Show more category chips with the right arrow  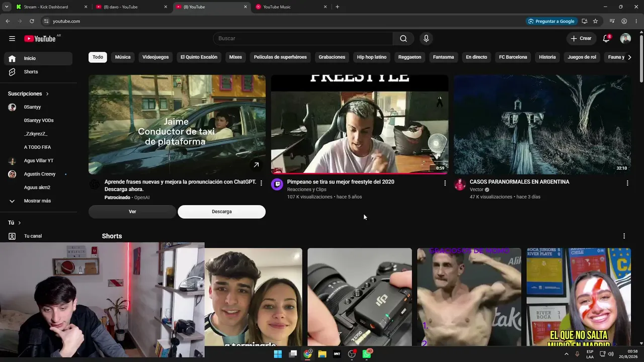point(629,57)
